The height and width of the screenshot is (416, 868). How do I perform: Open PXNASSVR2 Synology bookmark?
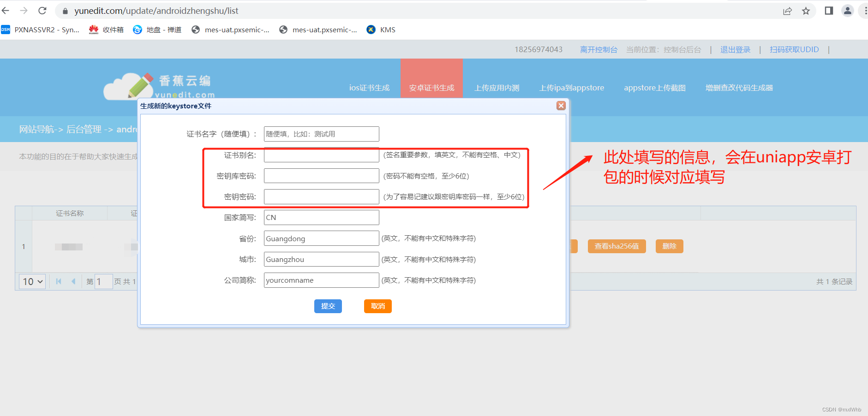pos(41,30)
